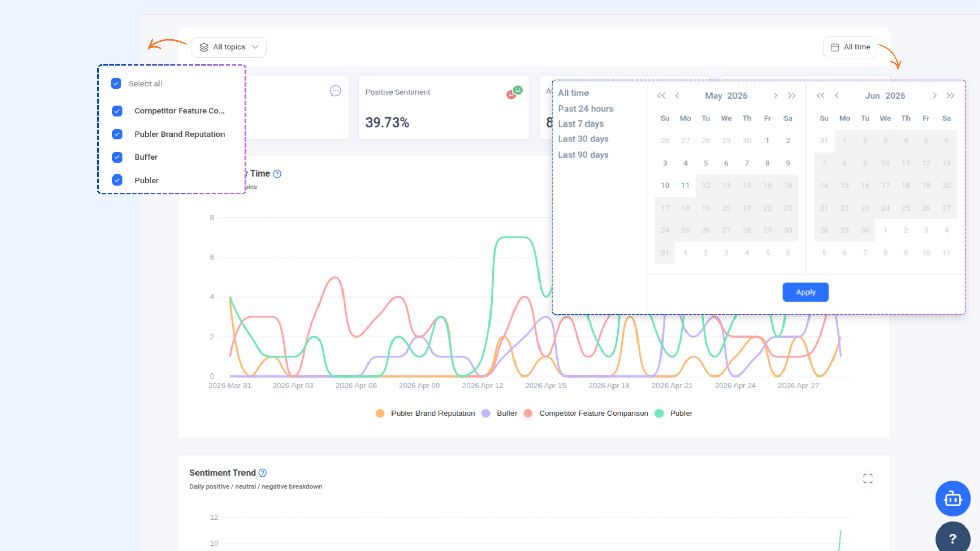Toggle Competitor Feature Comparison legend swatch

point(528,413)
